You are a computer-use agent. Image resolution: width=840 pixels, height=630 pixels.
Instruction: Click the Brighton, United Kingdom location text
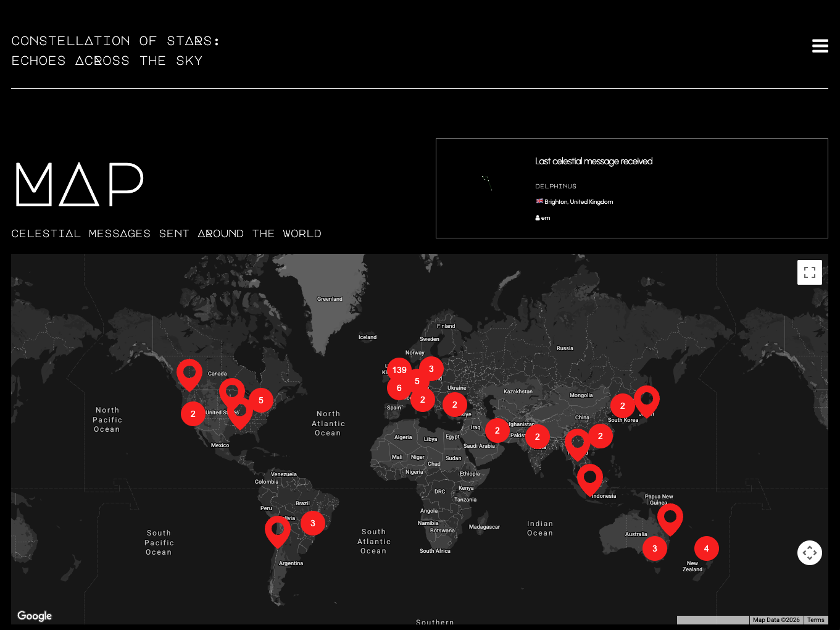coord(579,201)
